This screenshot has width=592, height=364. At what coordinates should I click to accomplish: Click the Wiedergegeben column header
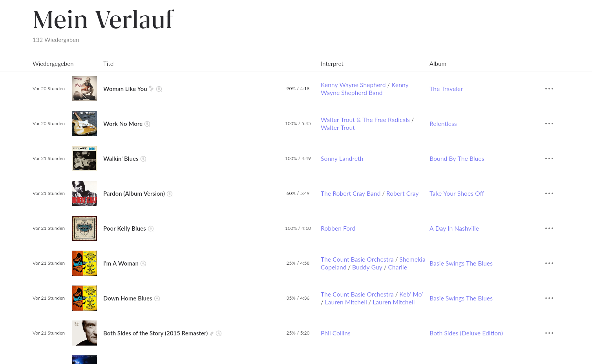pos(53,64)
